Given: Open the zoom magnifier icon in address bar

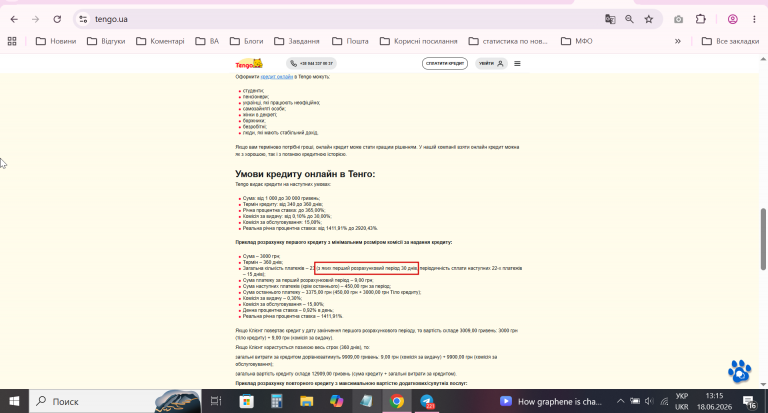Looking at the screenshot, I should (629, 19).
